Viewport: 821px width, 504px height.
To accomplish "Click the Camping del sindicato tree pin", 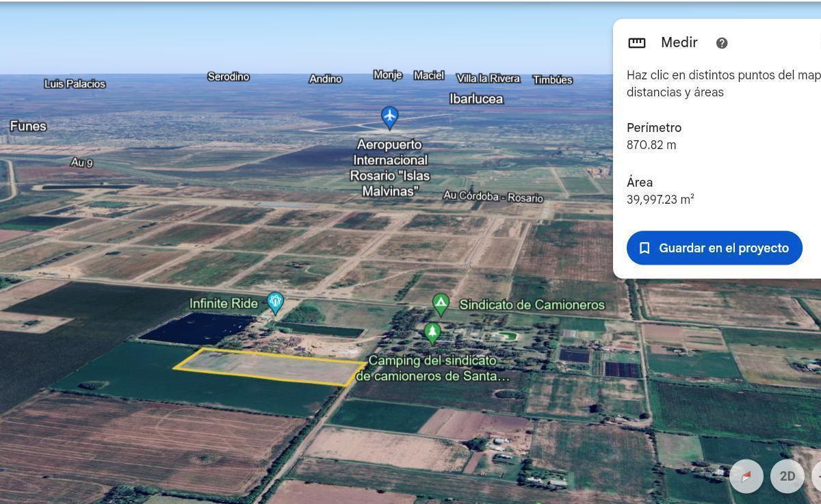I will coord(432,333).
